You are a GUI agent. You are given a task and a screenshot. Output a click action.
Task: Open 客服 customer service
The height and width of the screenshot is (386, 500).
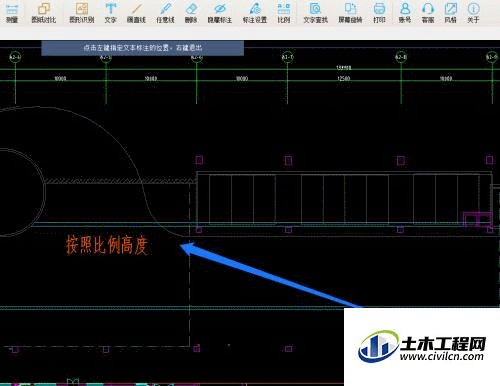[x=428, y=13]
